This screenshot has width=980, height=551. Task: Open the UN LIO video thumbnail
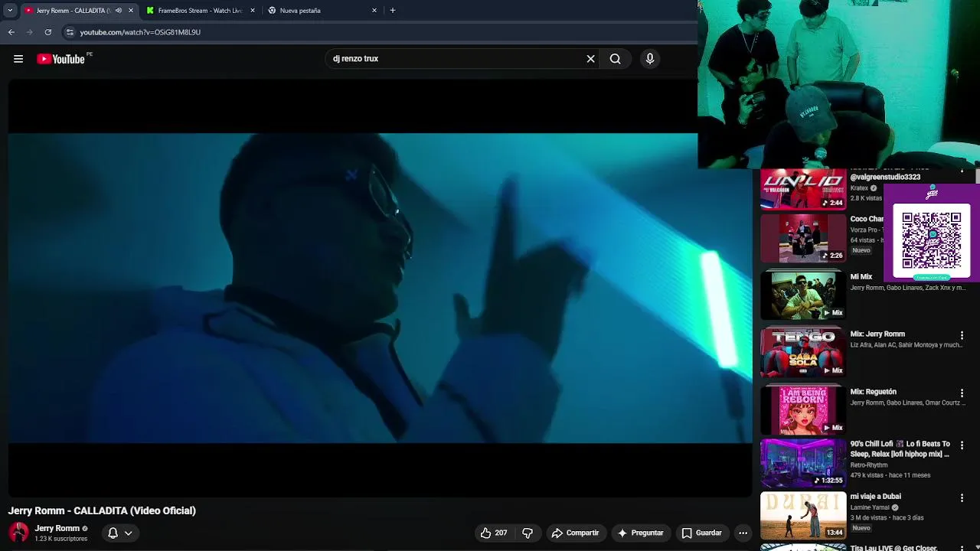802,189
